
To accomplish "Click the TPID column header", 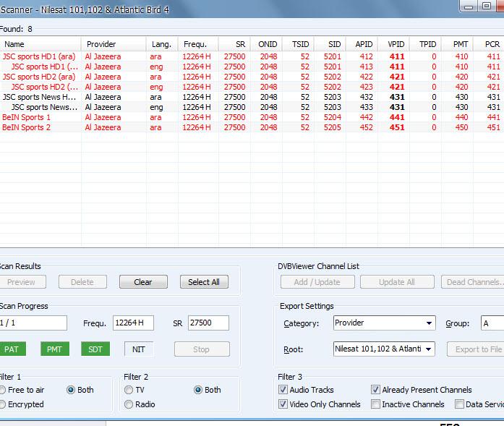I will 426,44.
